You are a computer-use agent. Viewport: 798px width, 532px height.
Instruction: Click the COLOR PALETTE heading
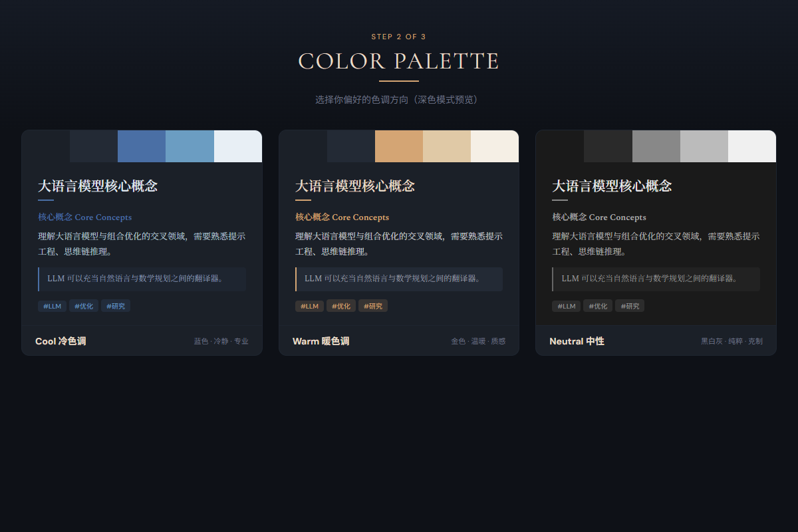pos(398,61)
